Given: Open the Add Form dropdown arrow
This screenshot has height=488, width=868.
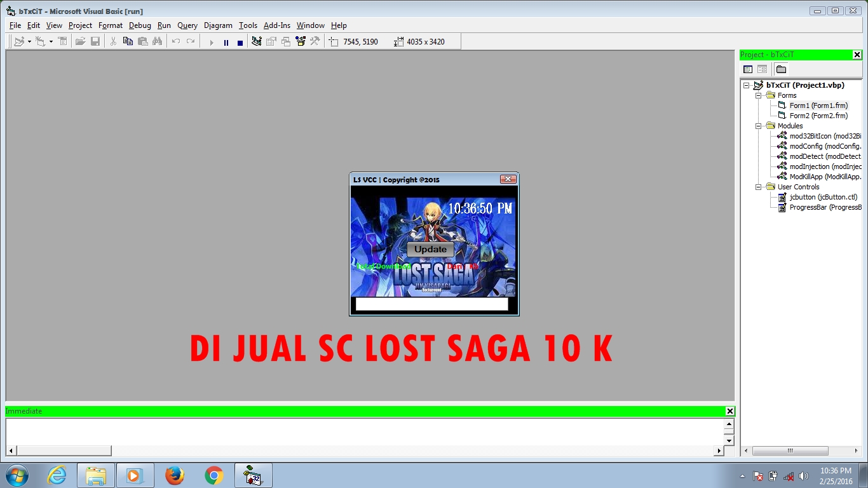Looking at the screenshot, I should pyautogui.click(x=51, y=42).
